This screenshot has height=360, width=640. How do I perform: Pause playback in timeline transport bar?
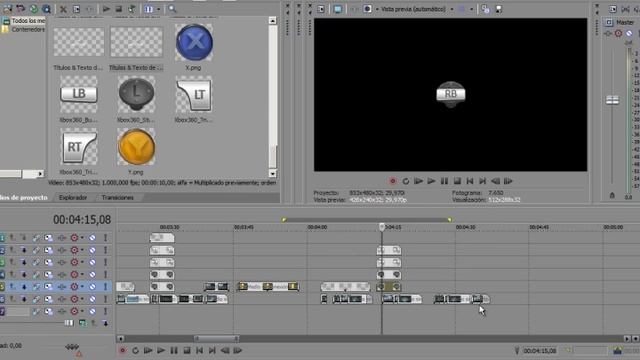click(174, 350)
